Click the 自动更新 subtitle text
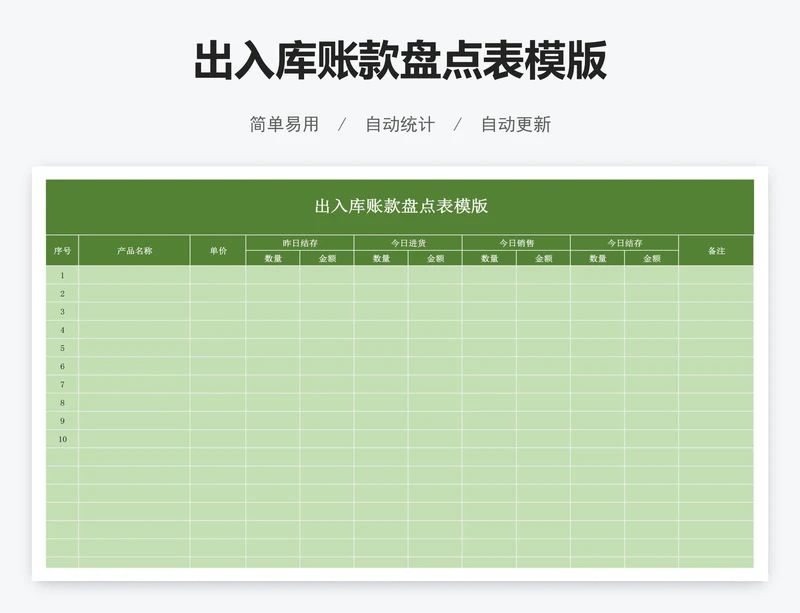This screenshot has height=613, width=800. 515,125
